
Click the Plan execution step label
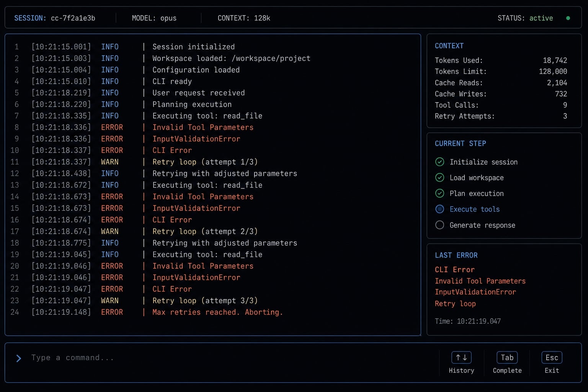477,193
